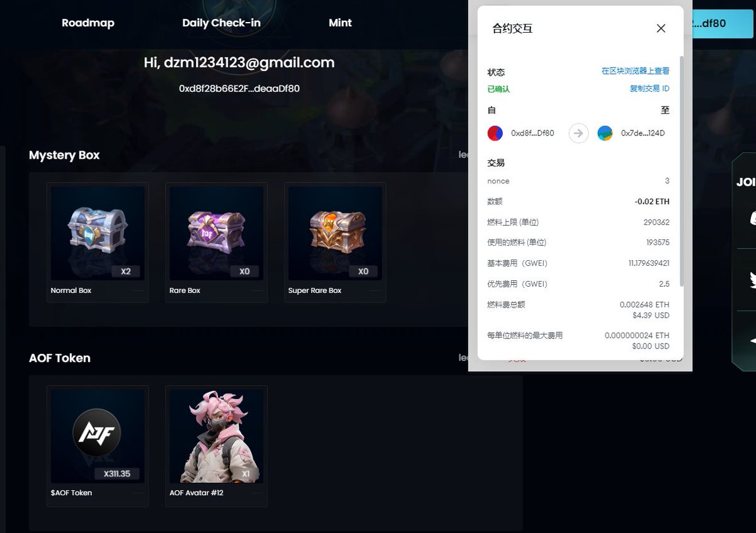Click the arrow between sender and recipient
This screenshot has height=533, width=756.
[x=578, y=133]
